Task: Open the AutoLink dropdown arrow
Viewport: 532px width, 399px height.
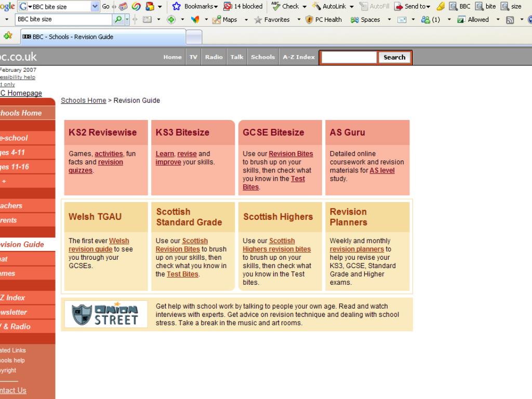Action: coord(352,6)
